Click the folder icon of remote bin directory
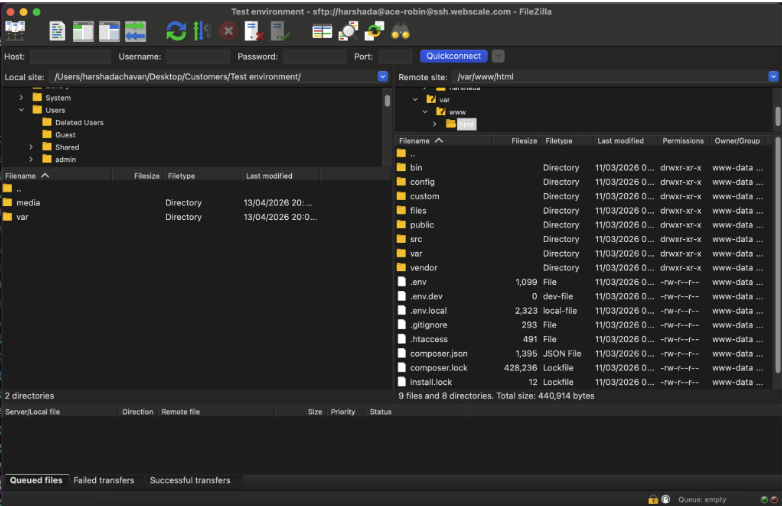The image size is (782, 506). point(401,168)
